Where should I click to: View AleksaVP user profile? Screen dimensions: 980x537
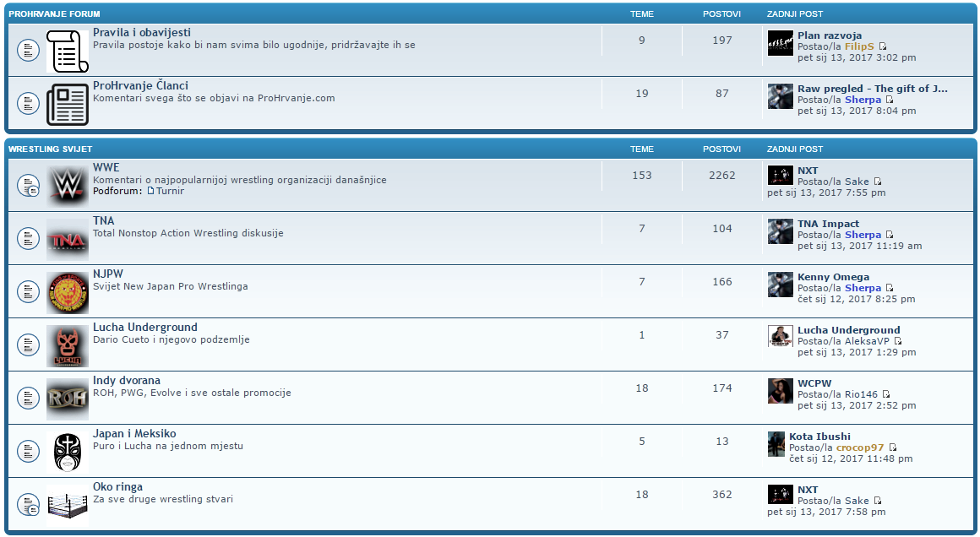867,342
